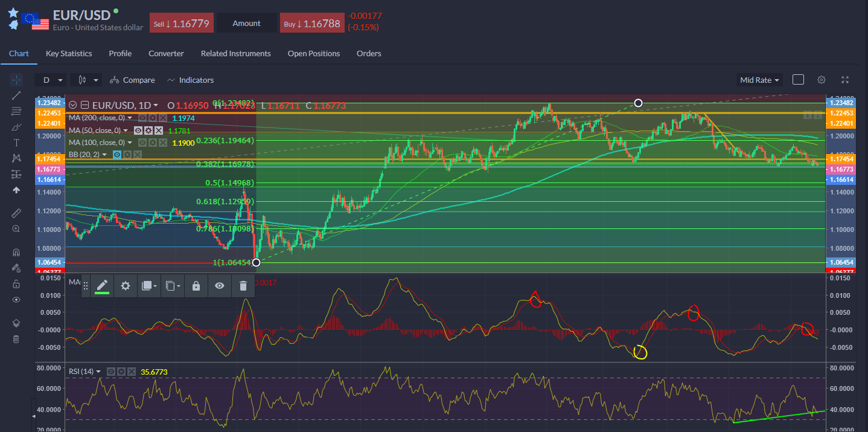Image resolution: width=868 pixels, height=432 pixels.
Task: Click the Amount input field
Action: [x=246, y=24]
